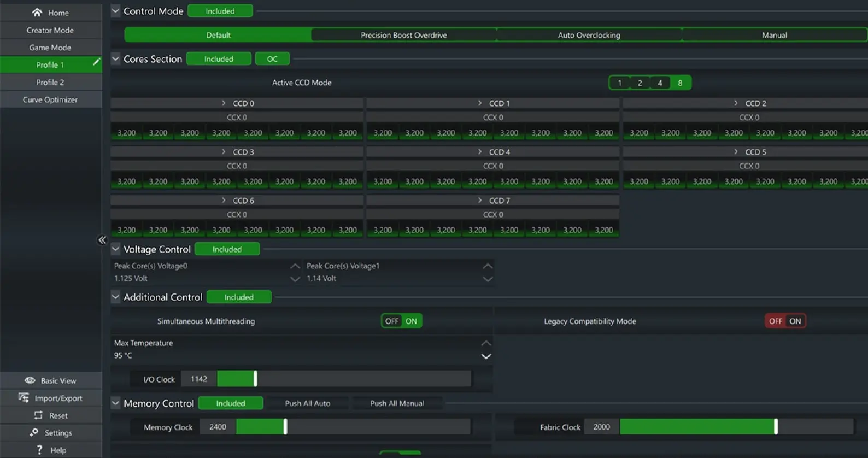Decrease Peak Core(s) Voltage1 with down arrow

488,279
